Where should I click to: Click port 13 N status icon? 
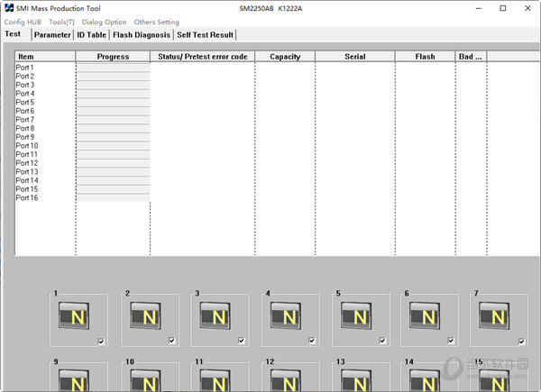(x=356, y=380)
